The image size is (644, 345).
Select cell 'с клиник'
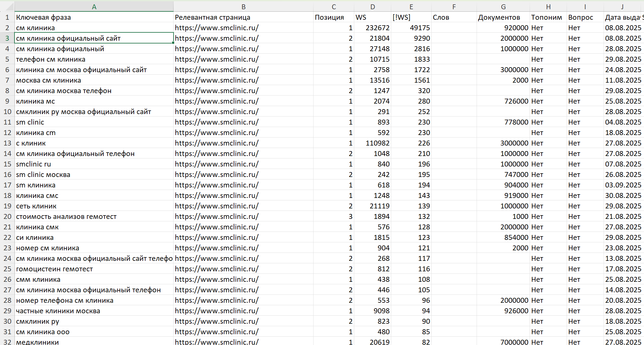(94, 143)
